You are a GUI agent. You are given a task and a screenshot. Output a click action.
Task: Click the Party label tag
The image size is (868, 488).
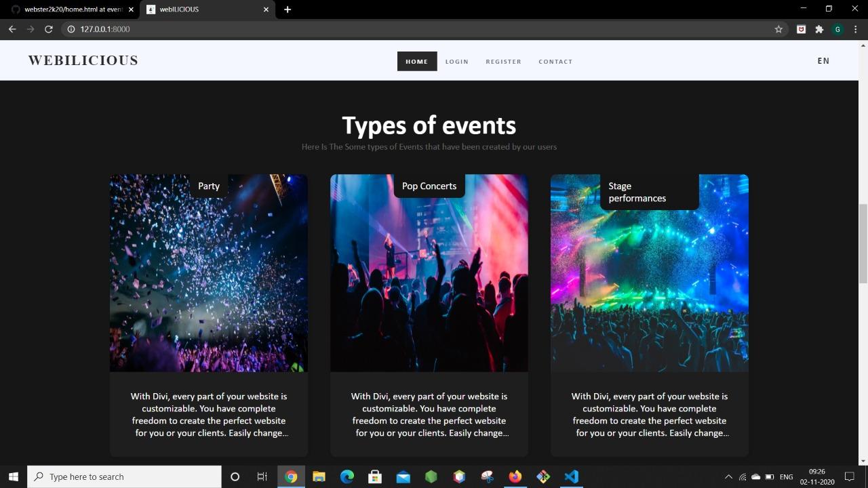[209, 186]
